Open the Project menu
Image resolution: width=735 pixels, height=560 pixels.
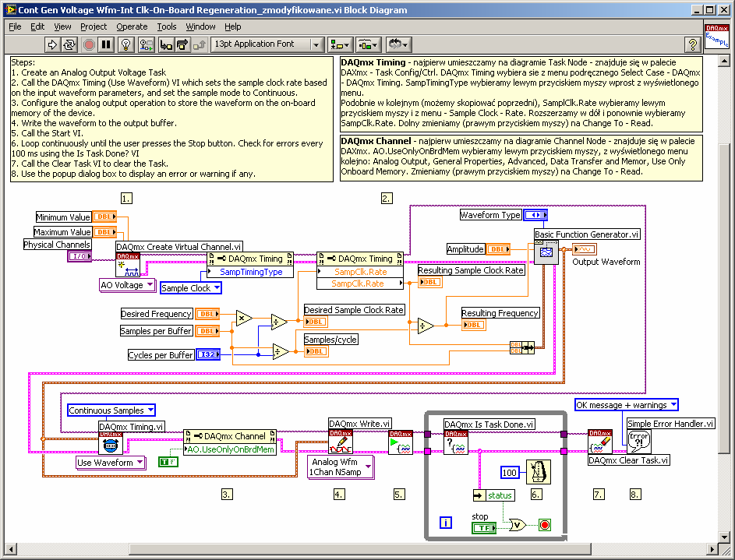point(94,26)
